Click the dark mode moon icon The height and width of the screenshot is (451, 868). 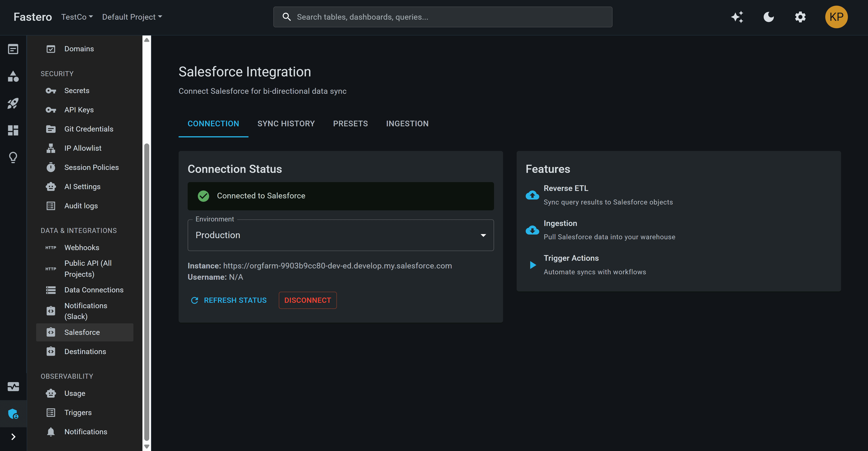coord(769,17)
